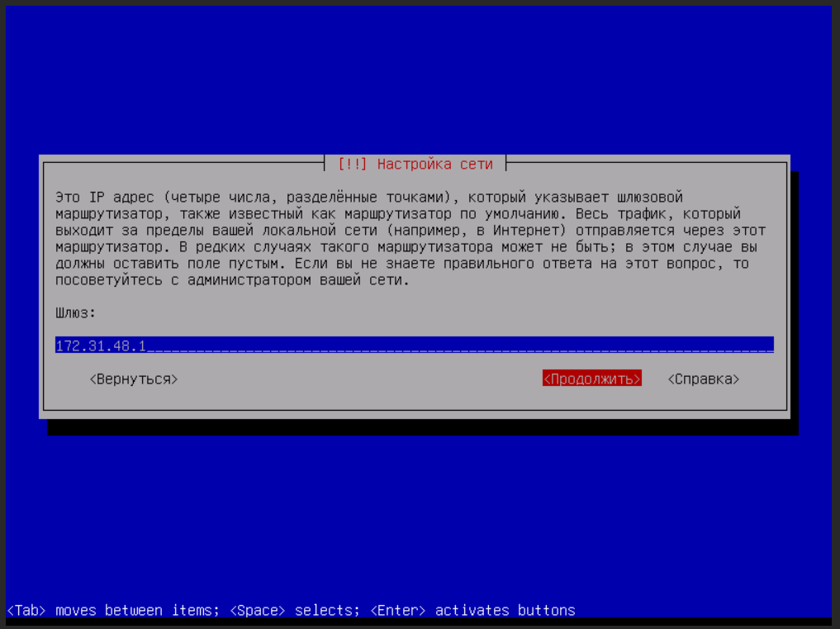Focus the gateway input field

(413, 345)
